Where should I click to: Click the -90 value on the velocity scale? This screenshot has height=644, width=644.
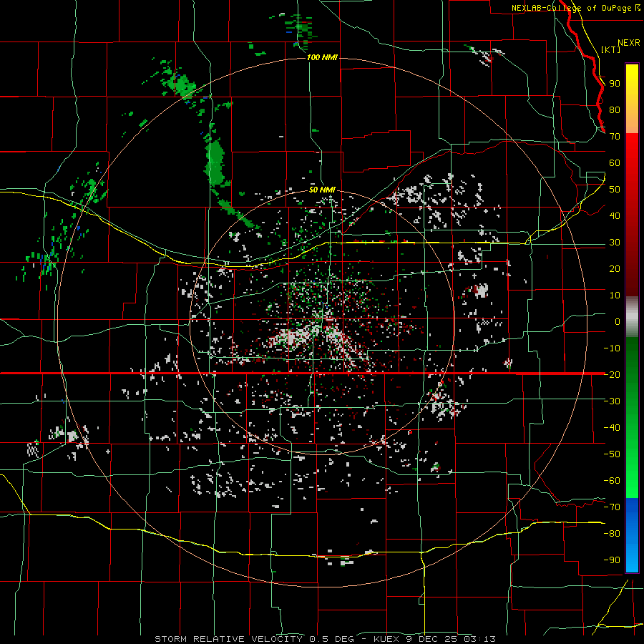tap(612, 560)
